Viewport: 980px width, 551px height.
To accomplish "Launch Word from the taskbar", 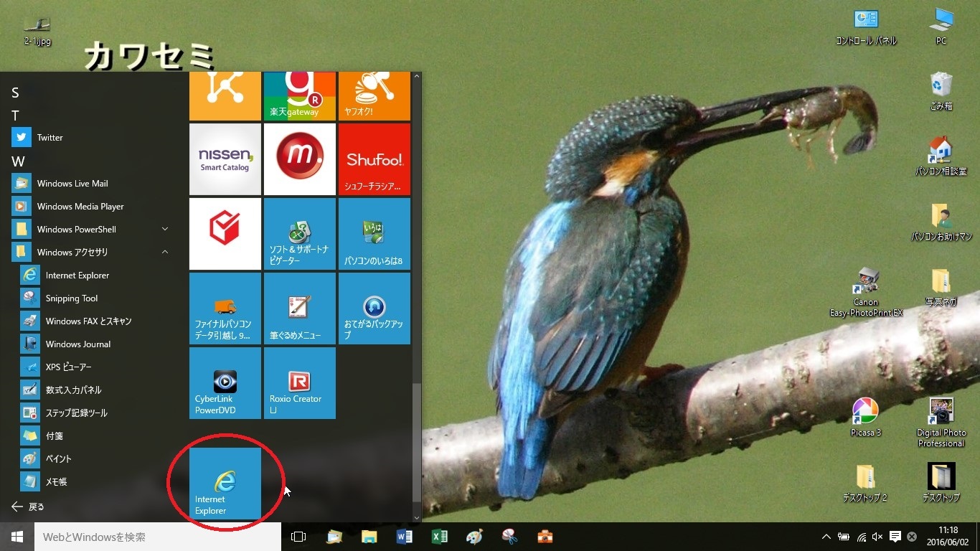I will 405,537.
